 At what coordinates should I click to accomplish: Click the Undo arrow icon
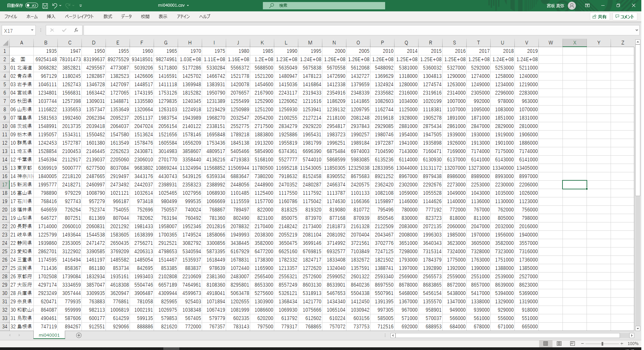[55, 6]
